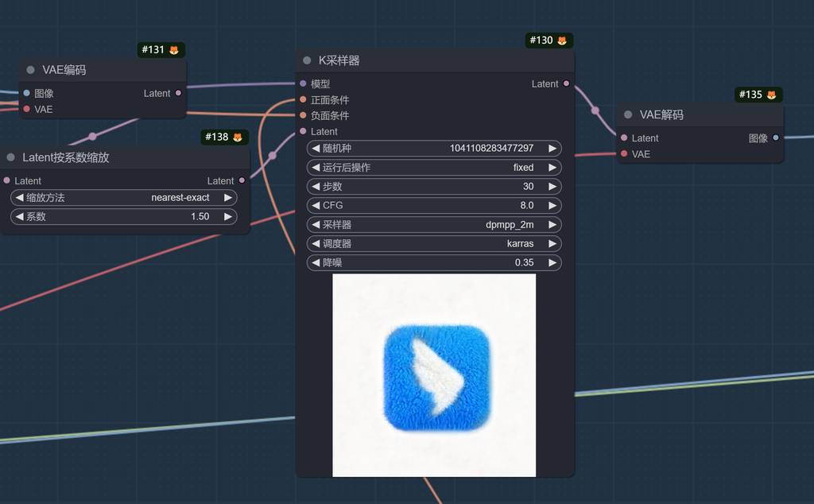Open the 调度器 karras selector

coord(434,243)
